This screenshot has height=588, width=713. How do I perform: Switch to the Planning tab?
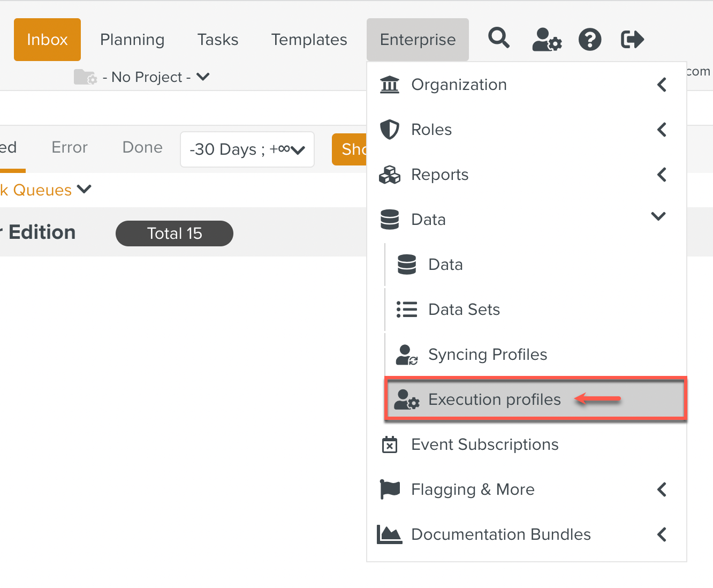point(132,39)
